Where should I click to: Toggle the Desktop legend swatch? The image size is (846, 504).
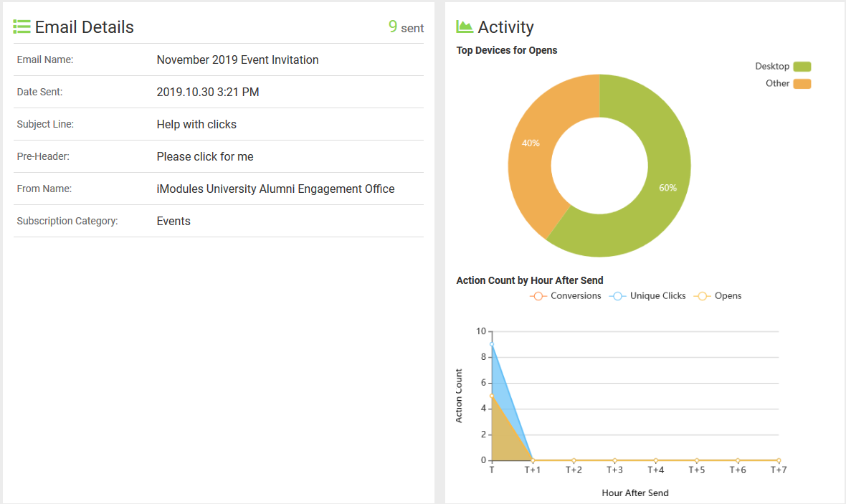802,67
